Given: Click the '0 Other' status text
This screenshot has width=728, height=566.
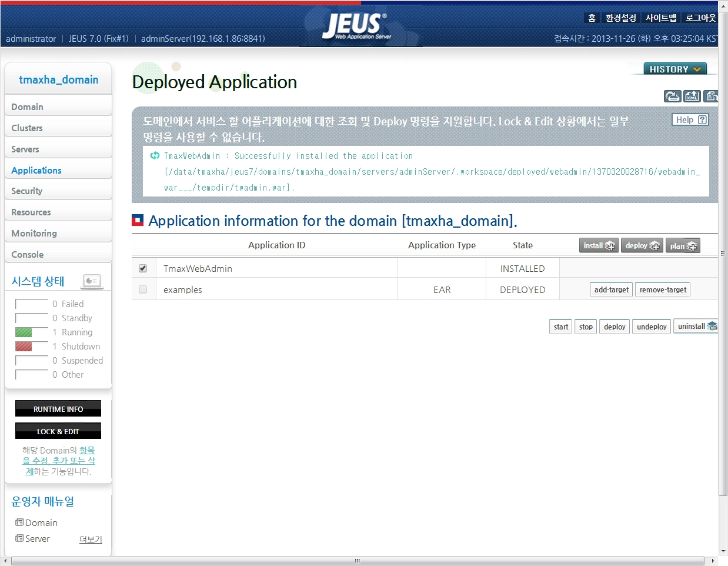Looking at the screenshot, I should (68, 374).
